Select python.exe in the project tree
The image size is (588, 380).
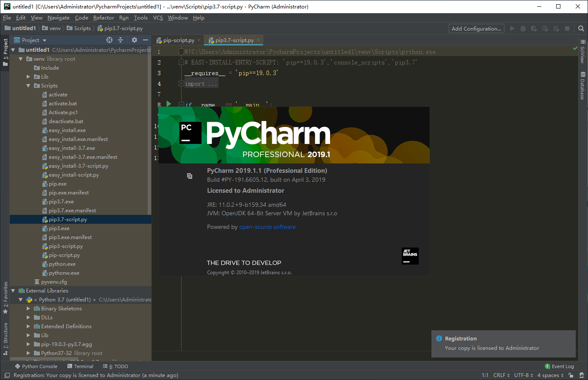(62, 264)
